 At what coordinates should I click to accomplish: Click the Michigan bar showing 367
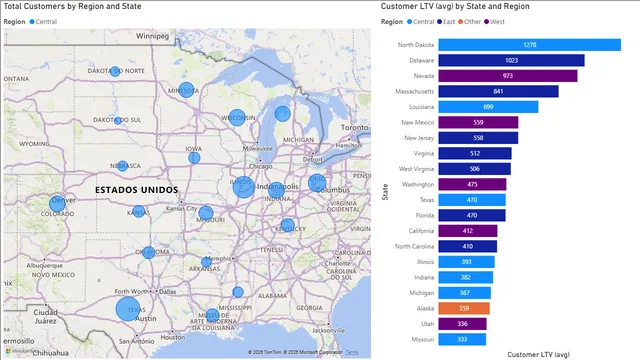(464, 293)
